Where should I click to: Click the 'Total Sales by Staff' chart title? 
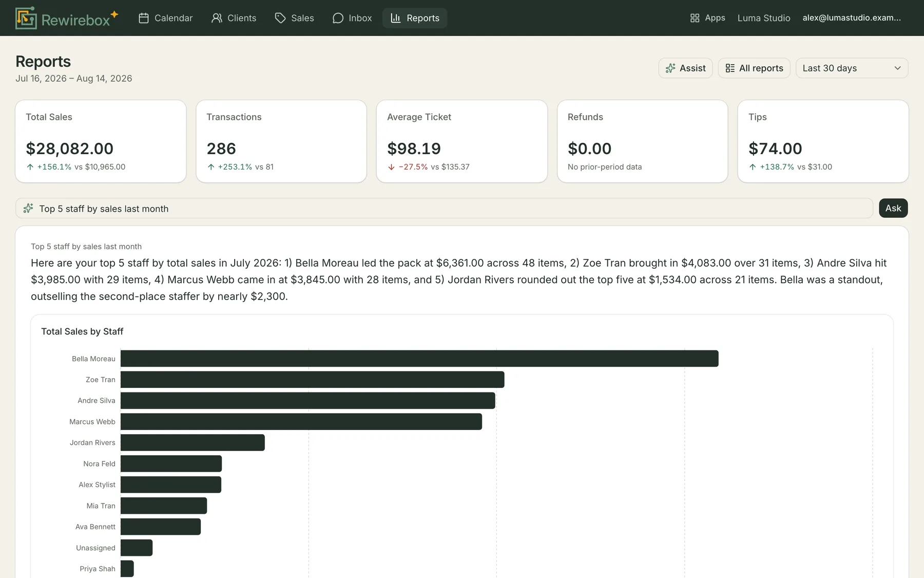(x=82, y=331)
